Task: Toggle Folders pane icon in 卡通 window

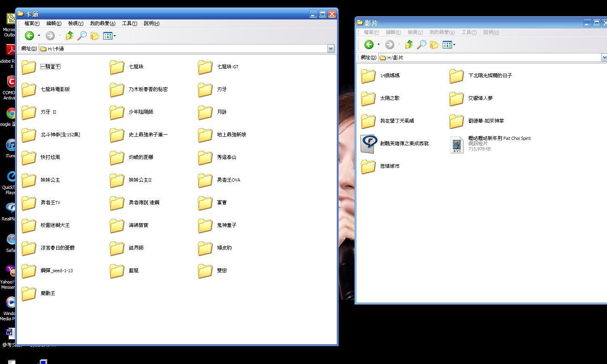Action: (x=95, y=36)
